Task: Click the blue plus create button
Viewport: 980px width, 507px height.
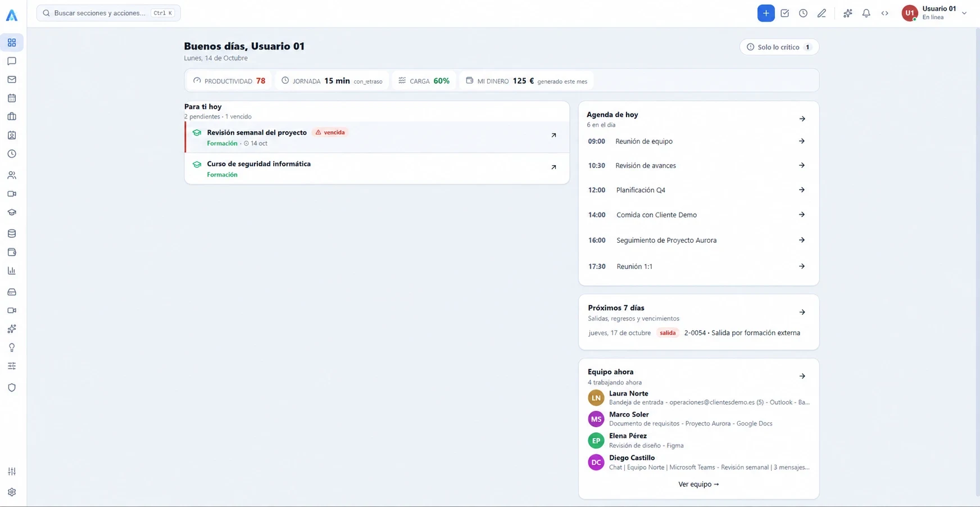Action: click(765, 13)
